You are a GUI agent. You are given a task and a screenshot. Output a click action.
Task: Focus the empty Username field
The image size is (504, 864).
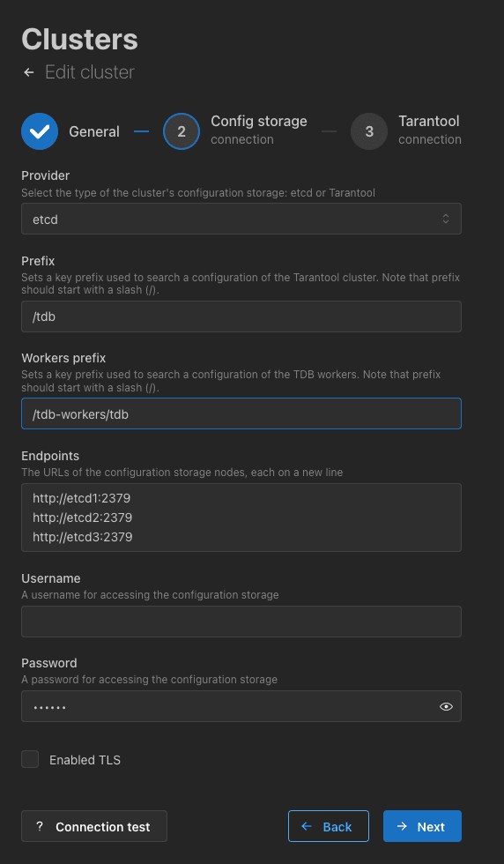[241, 622]
